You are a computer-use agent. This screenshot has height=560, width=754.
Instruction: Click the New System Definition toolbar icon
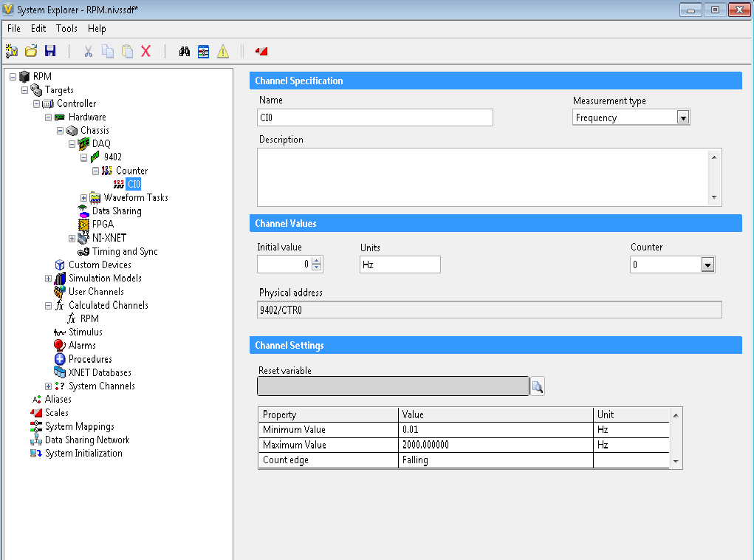point(12,51)
